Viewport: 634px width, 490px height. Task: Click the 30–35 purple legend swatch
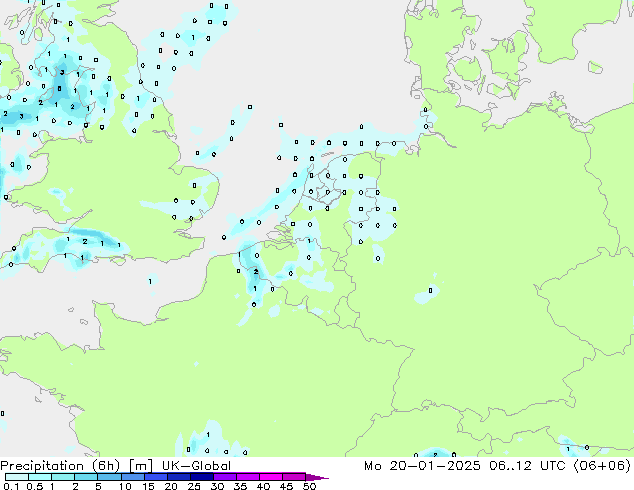[x=225, y=477]
